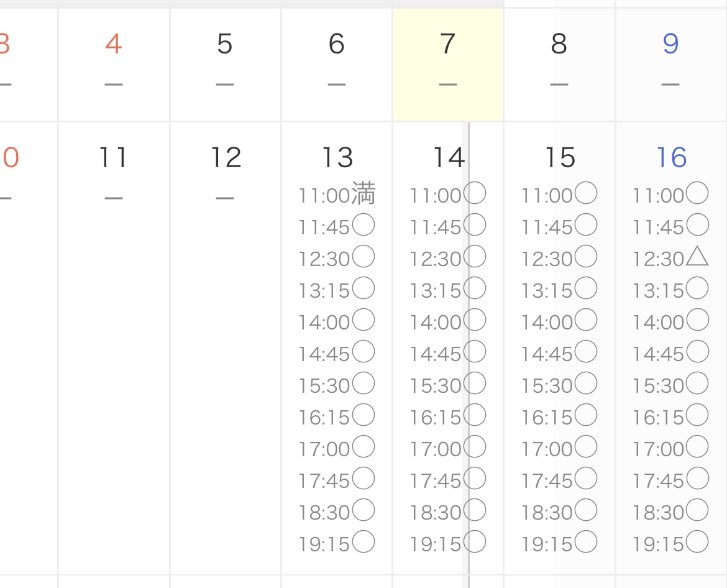Screen dimensions: 727x588
Task: Click the 11:00 time link on the 16th
Action: 659,196
